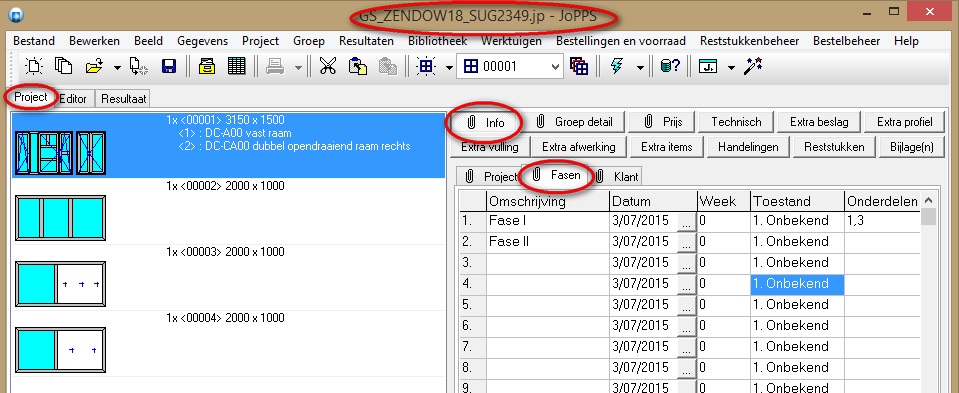Switch to the Klant sub-tab
The image size is (959, 393).
click(617, 177)
